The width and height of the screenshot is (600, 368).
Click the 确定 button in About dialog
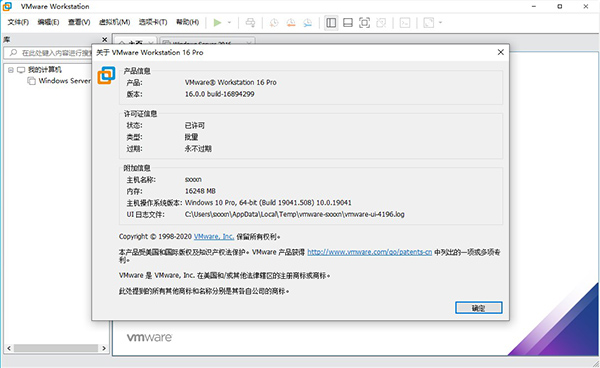[x=478, y=308]
